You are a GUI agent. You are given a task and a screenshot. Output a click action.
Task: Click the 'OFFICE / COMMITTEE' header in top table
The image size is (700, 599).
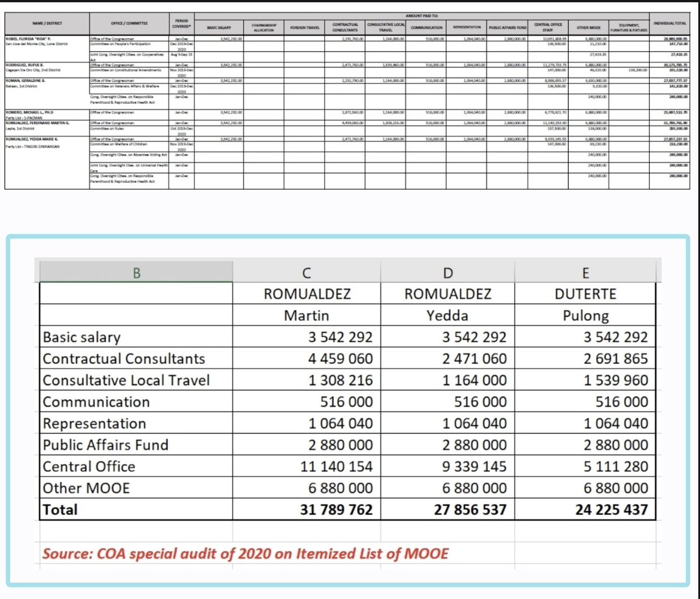(x=129, y=23)
